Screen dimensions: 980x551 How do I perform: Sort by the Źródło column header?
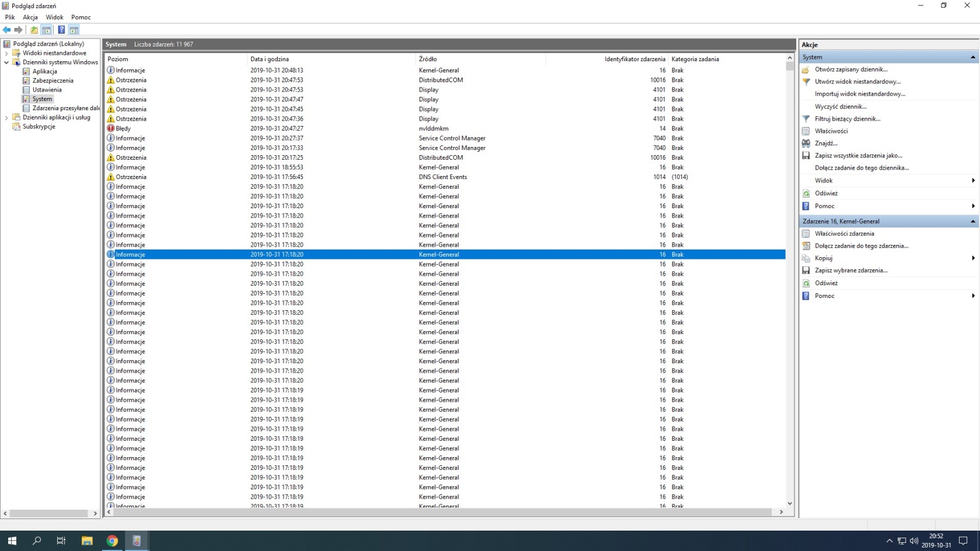click(481, 59)
